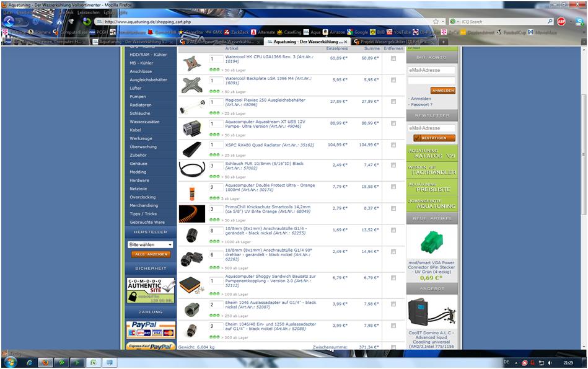Reload page with the green refresh icon
The height and width of the screenshot is (369, 588).
87,22
